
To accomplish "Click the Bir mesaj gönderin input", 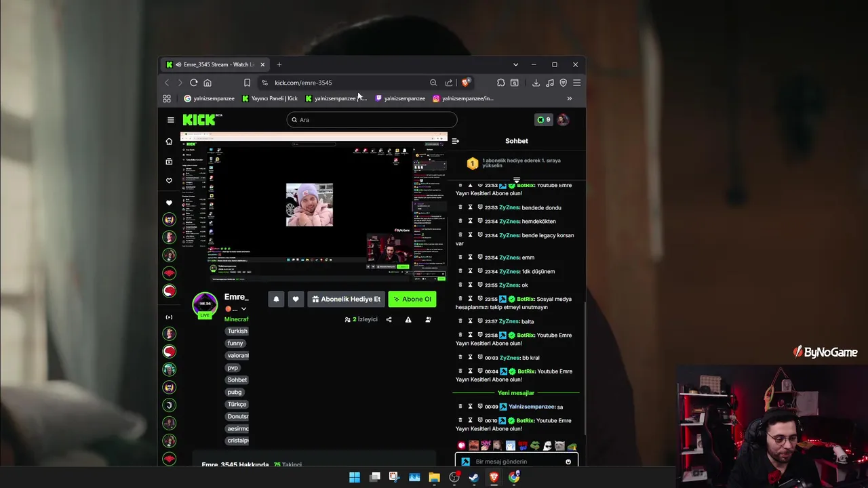I will [515, 462].
